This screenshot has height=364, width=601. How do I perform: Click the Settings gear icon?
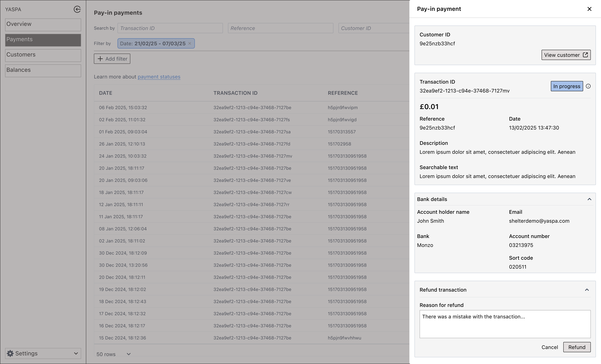click(10, 353)
